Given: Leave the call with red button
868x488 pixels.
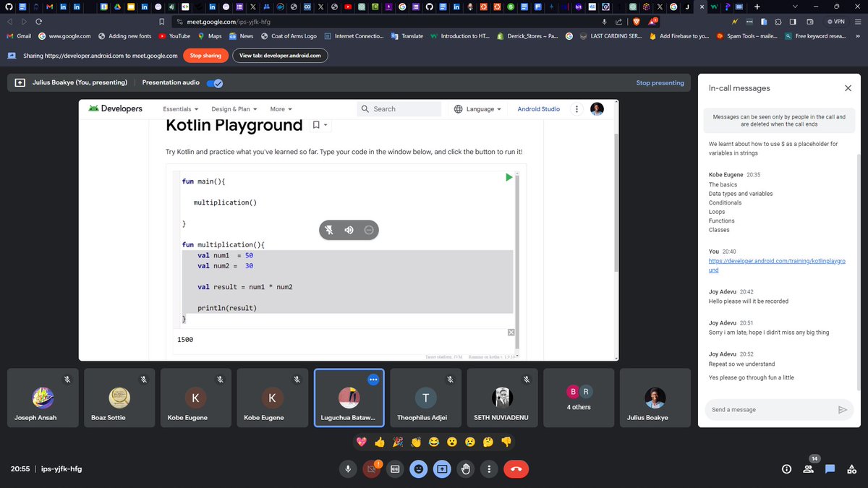Looking at the screenshot, I should pos(516,469).
